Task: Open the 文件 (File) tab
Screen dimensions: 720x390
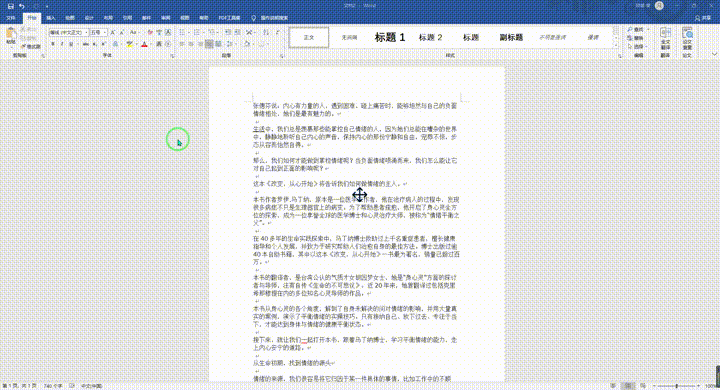Action: pos(11,18)
